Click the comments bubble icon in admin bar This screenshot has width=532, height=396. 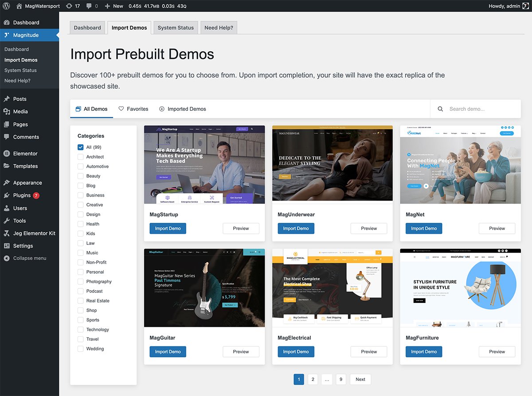90,6
